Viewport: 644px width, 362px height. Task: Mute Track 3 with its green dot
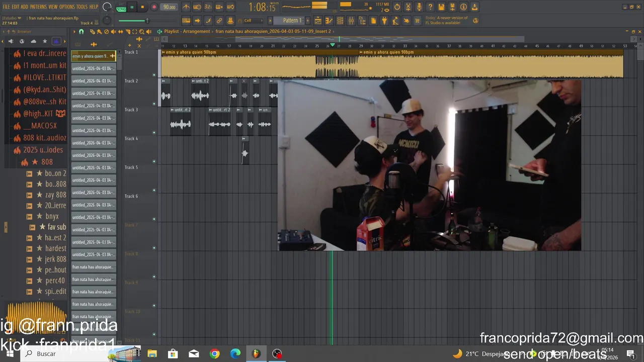point(154,133)
